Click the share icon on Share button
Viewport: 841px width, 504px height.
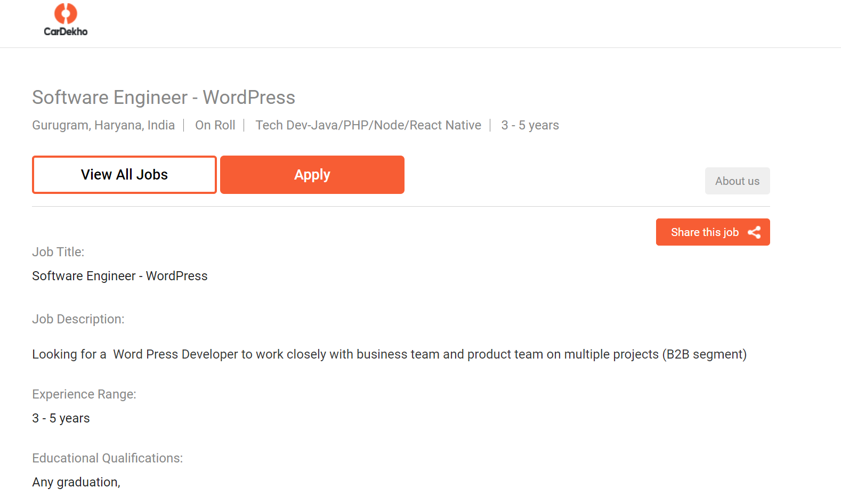click(x=754, y=232)
